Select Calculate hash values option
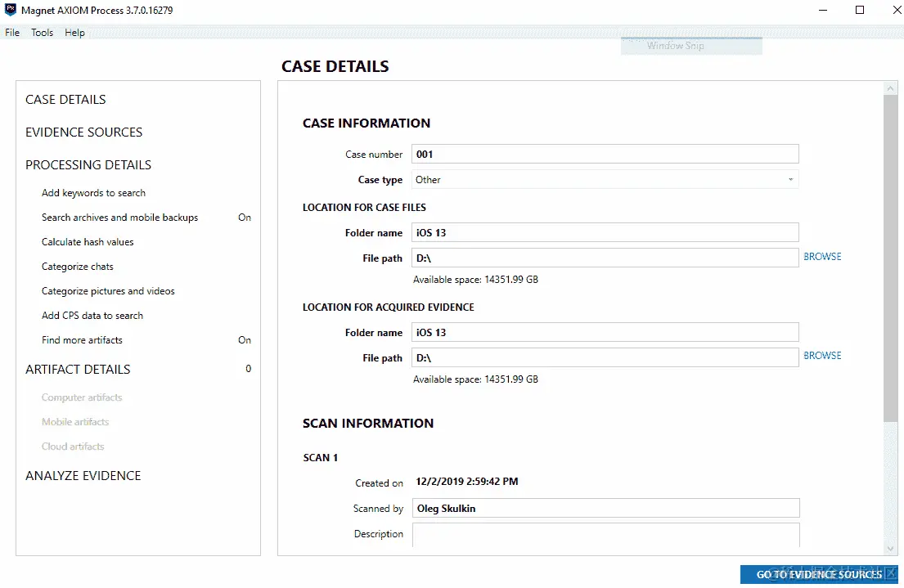This screenshot has width=904, height=588. point(88,241)
